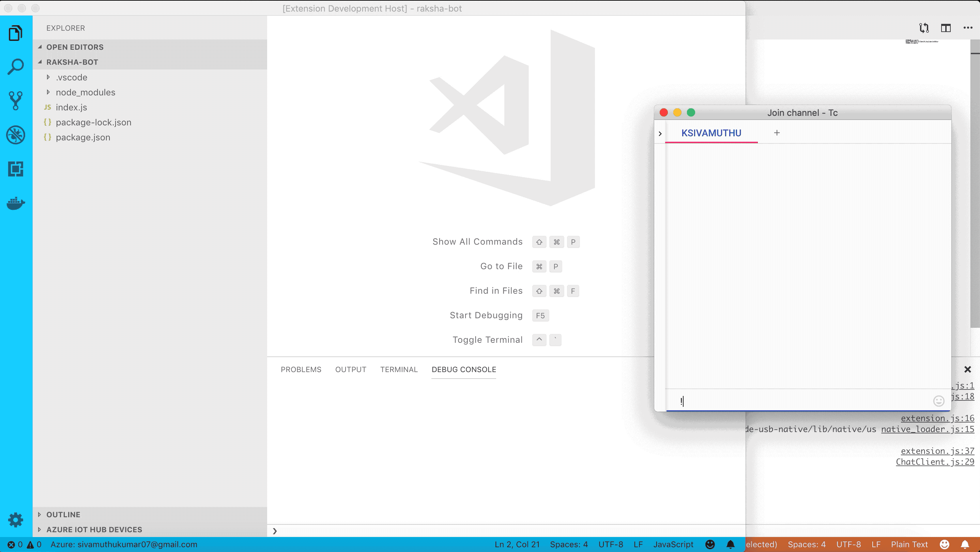
Task: Open the Source Control view
Action: click(x=16, y=101)
